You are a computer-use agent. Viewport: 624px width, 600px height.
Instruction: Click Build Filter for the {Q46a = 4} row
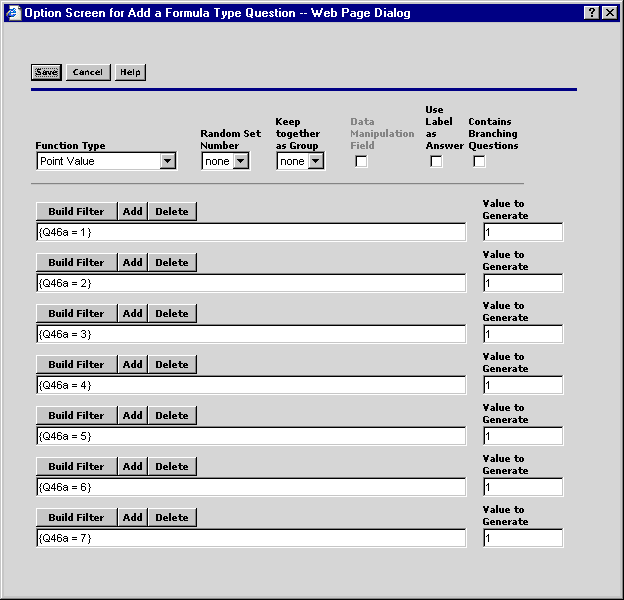tap(76, 364)
